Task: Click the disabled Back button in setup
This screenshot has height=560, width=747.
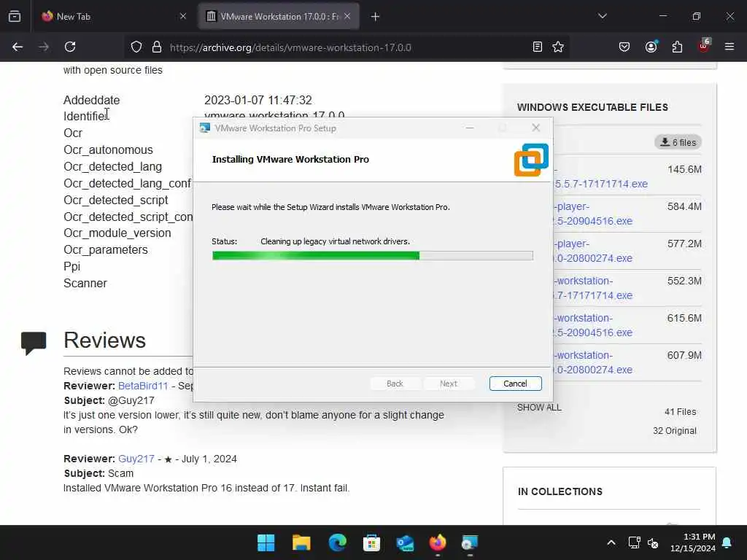Action: tap(395, 384)
